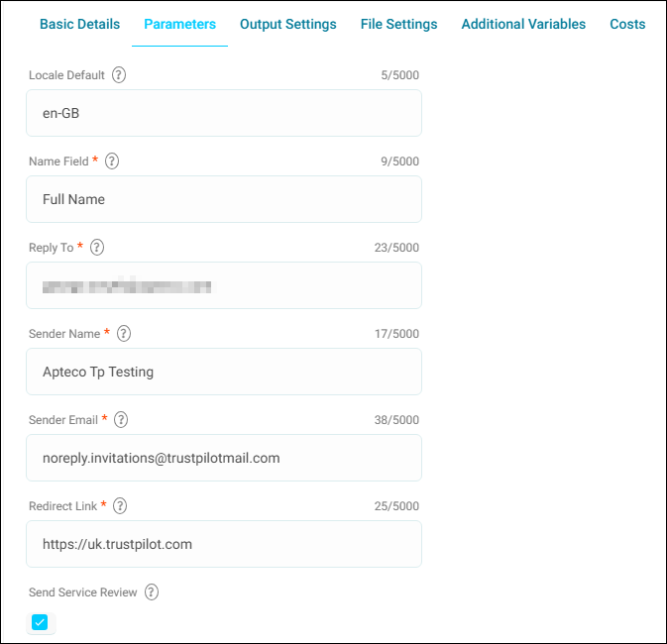Click the 23/5000 character counter
The width and height of the screenshot is (667, 644).
coord(396,248)
